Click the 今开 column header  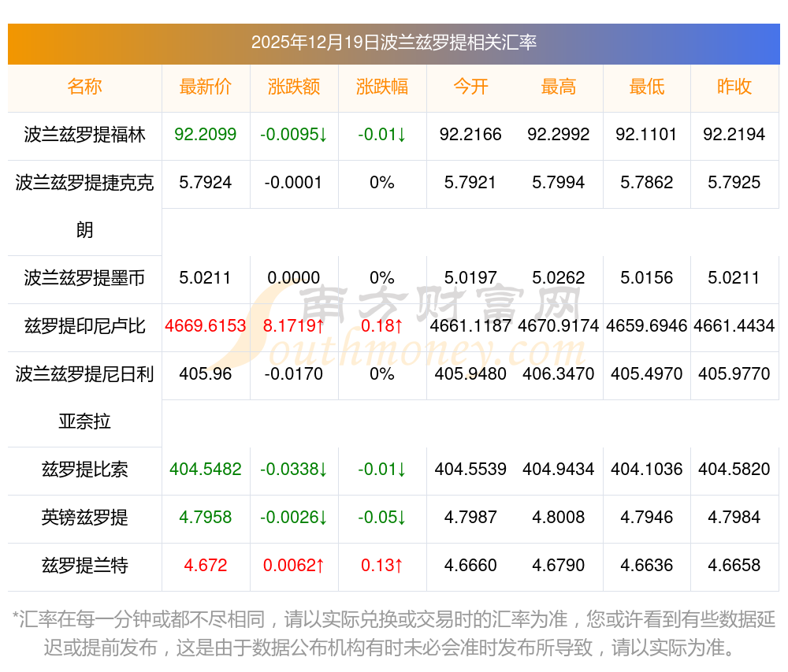[x=470, y=87]
